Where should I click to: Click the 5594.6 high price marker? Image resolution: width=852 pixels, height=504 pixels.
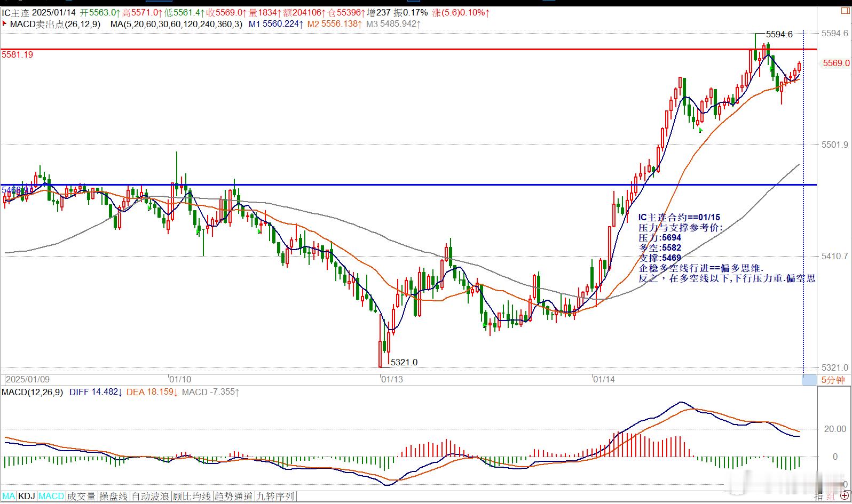[x=779, y=34]
